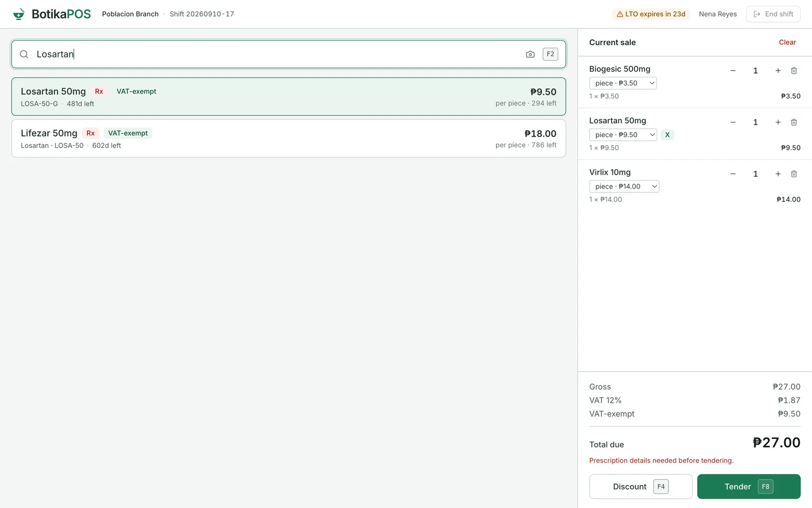The image size is (812, 508).
Task: Click VAT-exempt total ₱9.50 in summary
Action: (x=789, y=414)
